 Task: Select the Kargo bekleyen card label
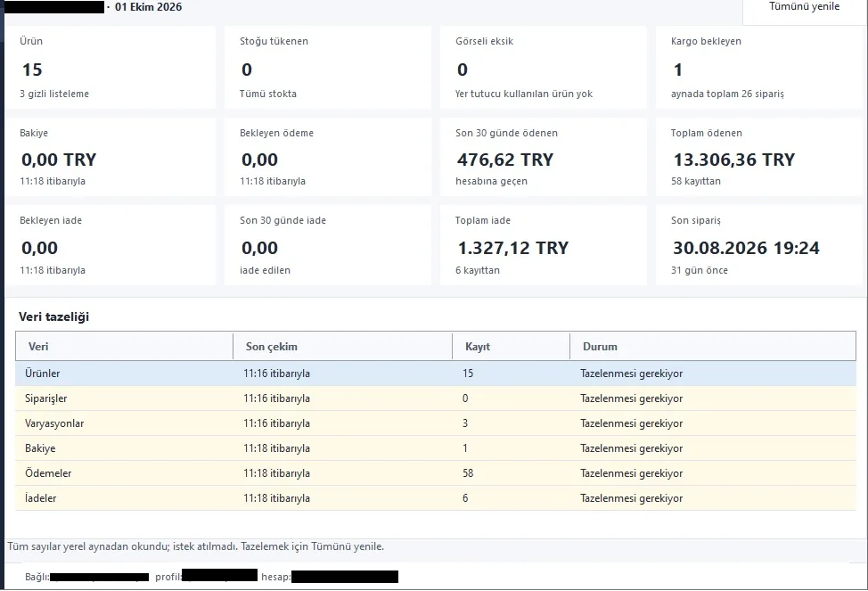tap(706, 41)
